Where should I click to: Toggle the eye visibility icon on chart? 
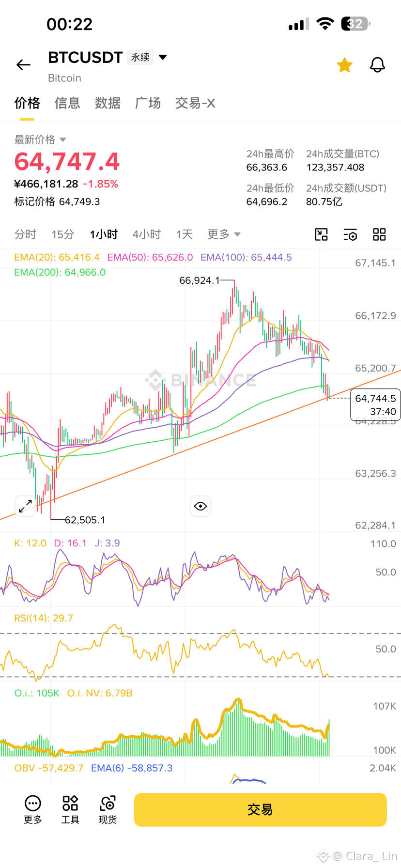coord(200,506)
